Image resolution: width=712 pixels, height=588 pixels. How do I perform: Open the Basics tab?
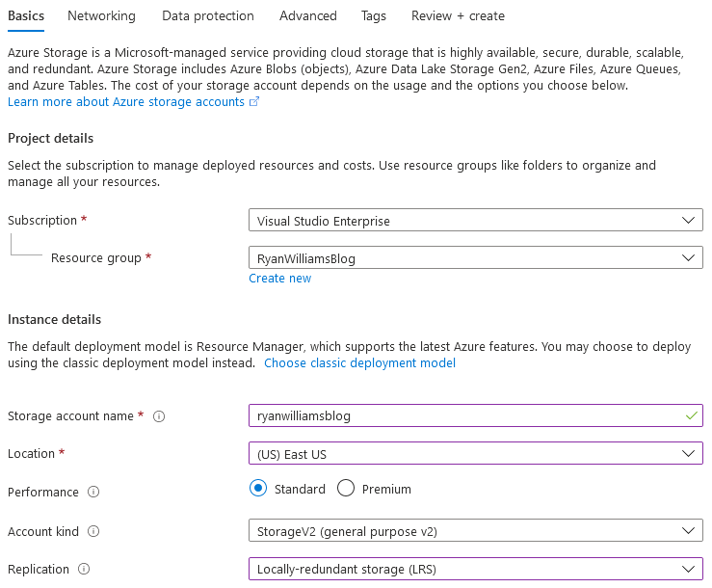point(26,15)
